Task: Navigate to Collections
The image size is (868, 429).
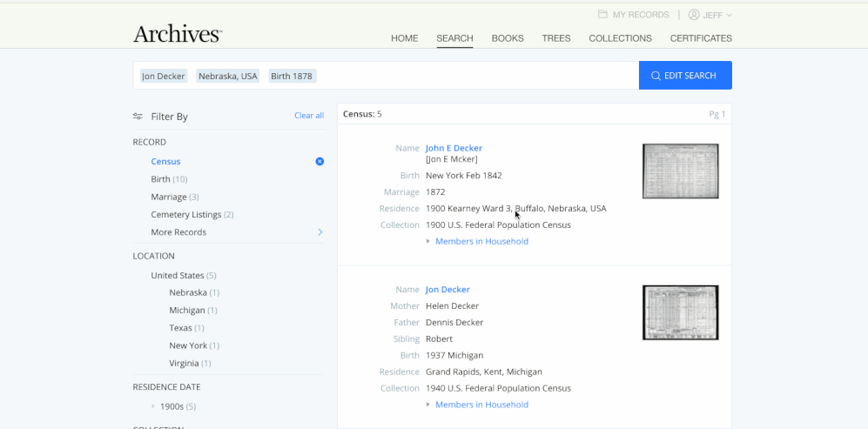Action: (x=620, y=38)
